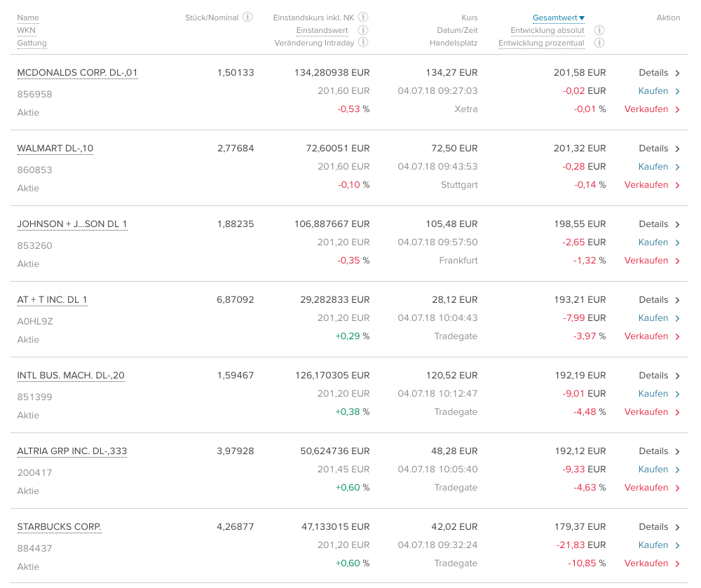
Task: Open Johnson + J...son DL 1 link
Action: pos(72,224)
